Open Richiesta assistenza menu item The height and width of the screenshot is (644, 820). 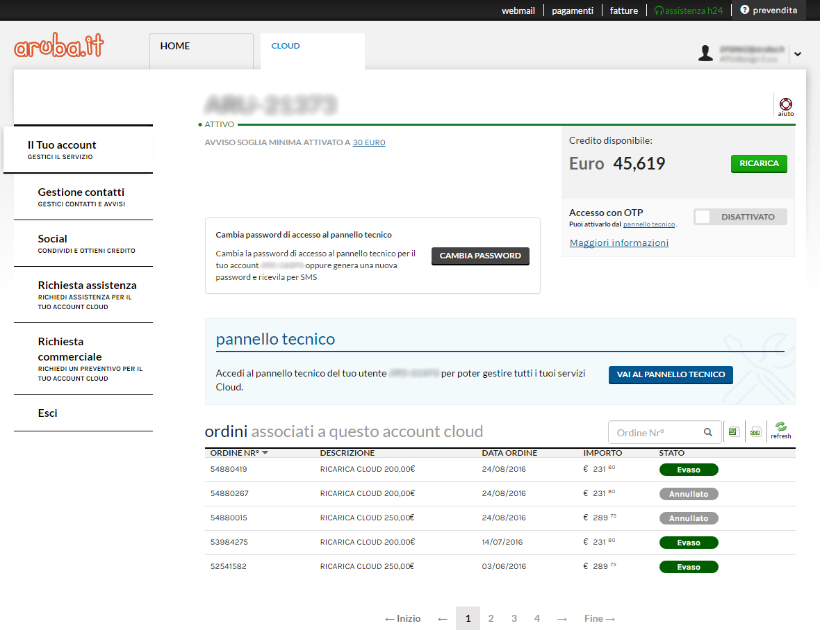83,295
